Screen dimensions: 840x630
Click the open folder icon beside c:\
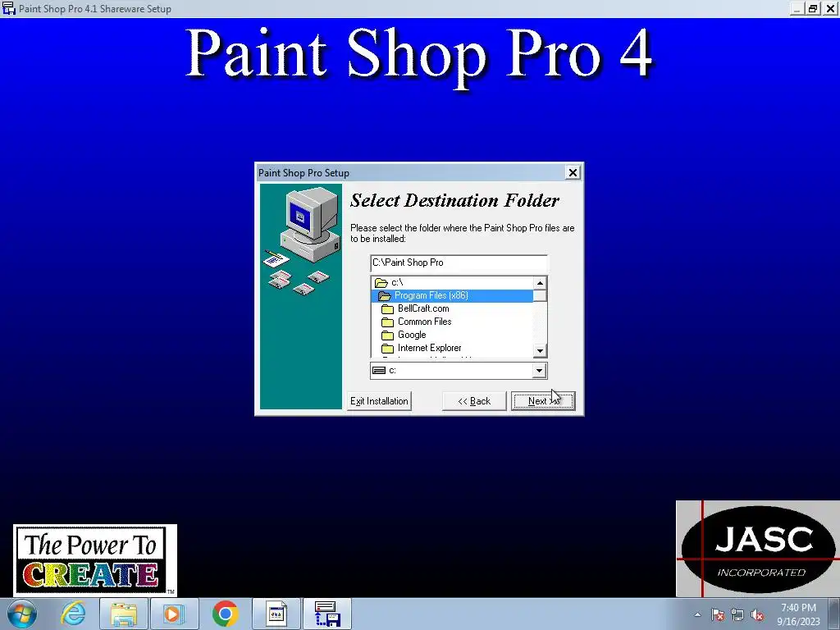(x=381, y=283)
